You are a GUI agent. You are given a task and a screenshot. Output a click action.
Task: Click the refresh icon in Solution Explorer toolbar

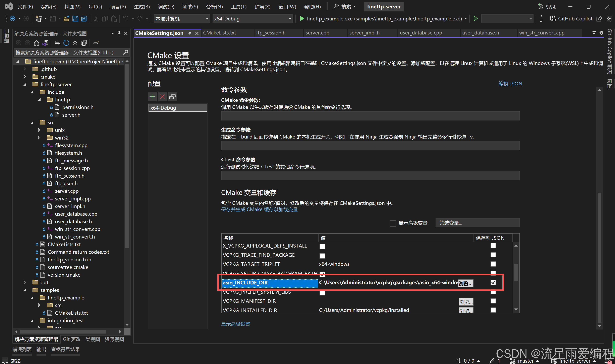point(66,43)
